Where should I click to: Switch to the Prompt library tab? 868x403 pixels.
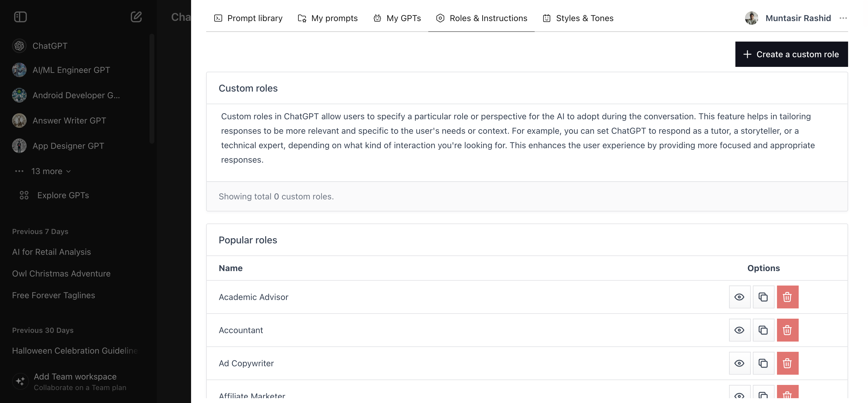pos(248,18)
